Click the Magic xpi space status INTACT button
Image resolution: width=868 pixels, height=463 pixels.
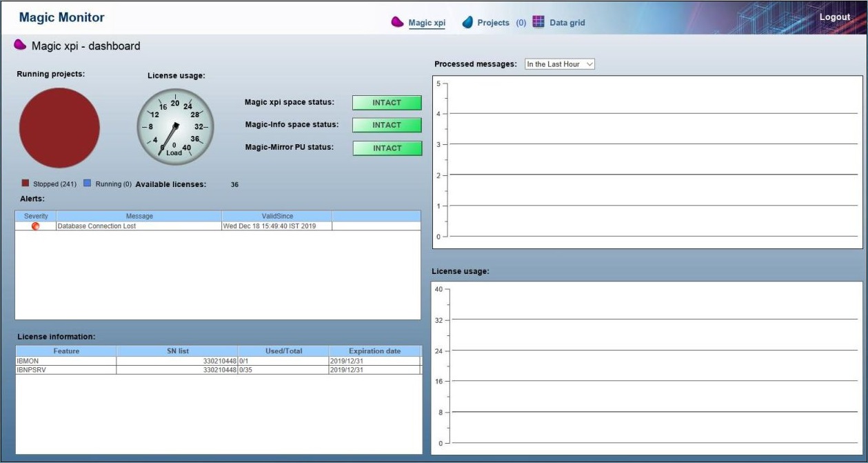pos(387,103)
